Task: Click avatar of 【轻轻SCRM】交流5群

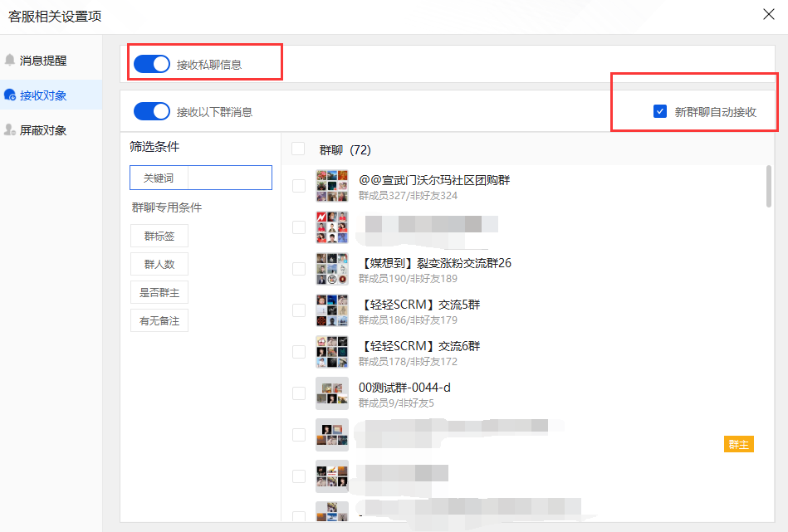Action: [x=331, y=310]
